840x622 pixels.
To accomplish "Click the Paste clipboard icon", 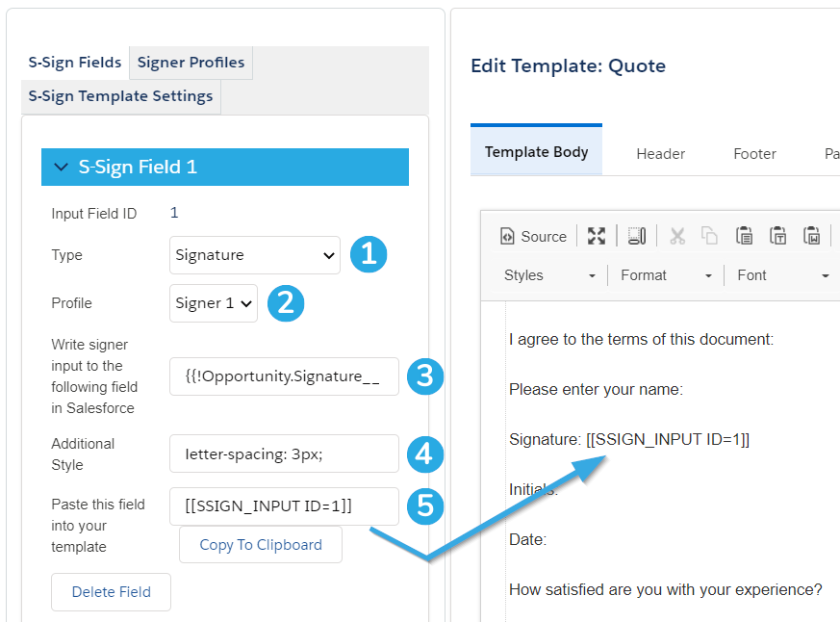I will coord(744,236).
